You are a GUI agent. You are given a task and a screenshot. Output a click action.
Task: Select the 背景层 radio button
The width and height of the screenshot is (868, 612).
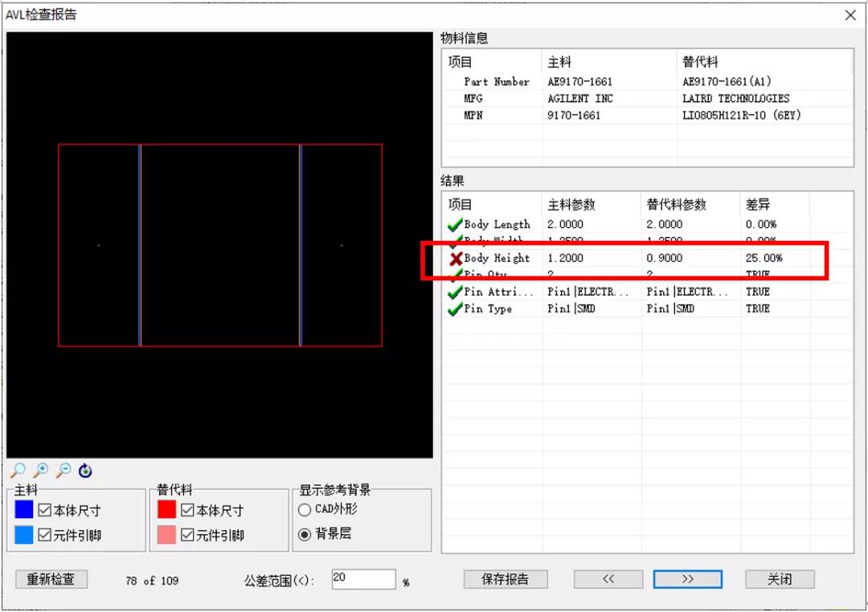305,535
